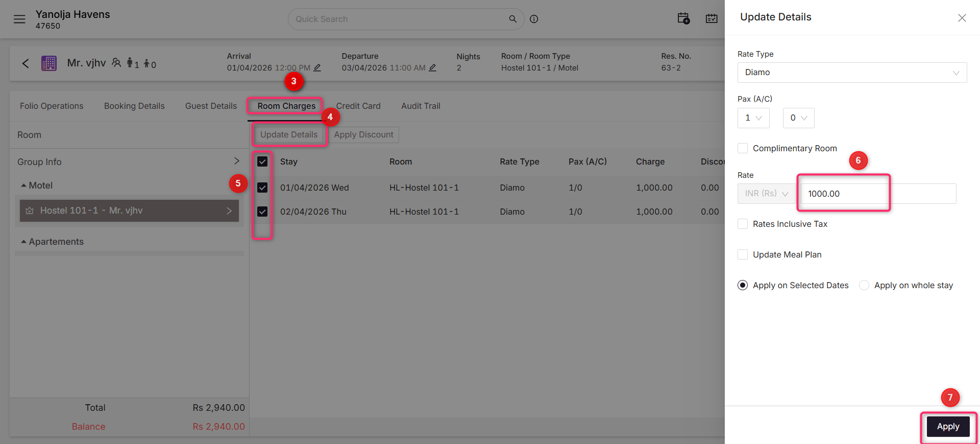Click the Update Details button
The image size is (980, 444).
click(289, 134)
